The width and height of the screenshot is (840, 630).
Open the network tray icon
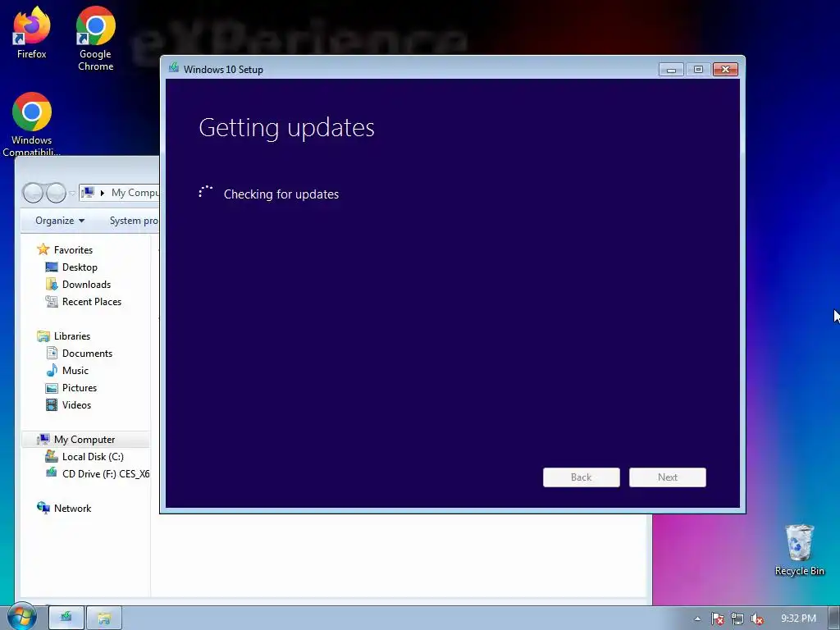click(x=737, y=619)
